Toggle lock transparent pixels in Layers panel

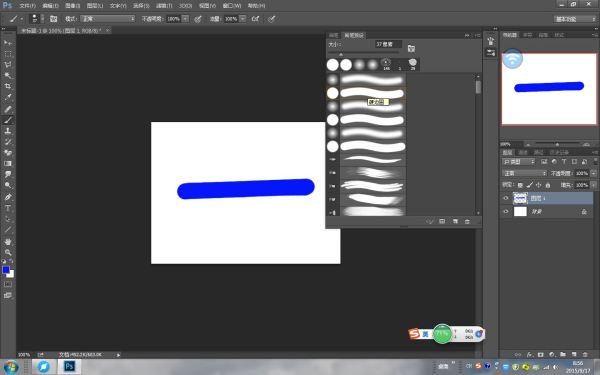520,185
